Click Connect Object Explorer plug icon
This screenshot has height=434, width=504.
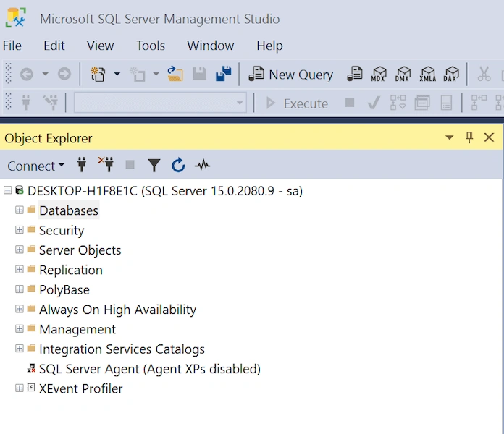click(x=82, y=165)
